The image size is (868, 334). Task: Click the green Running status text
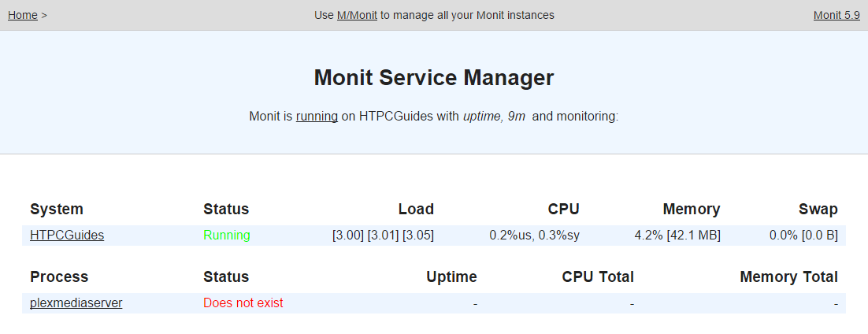227,235
